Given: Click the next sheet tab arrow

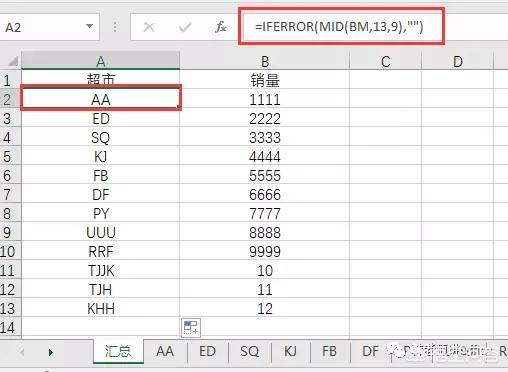Looking at the screenshot, I should click(x=51, y=352).
